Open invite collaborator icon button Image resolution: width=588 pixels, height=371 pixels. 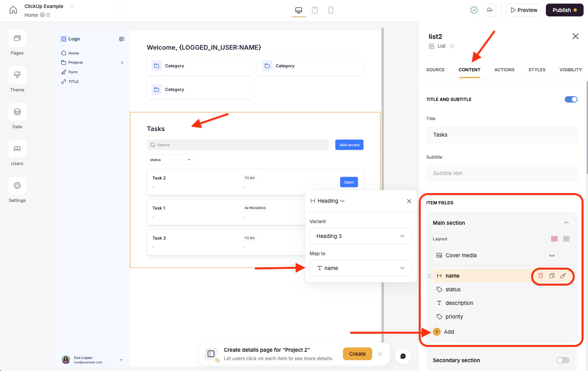(x=490, y=10)
